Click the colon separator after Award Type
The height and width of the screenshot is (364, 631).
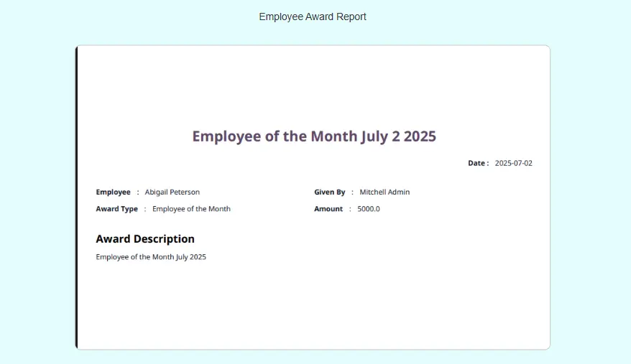click(145, 209)
